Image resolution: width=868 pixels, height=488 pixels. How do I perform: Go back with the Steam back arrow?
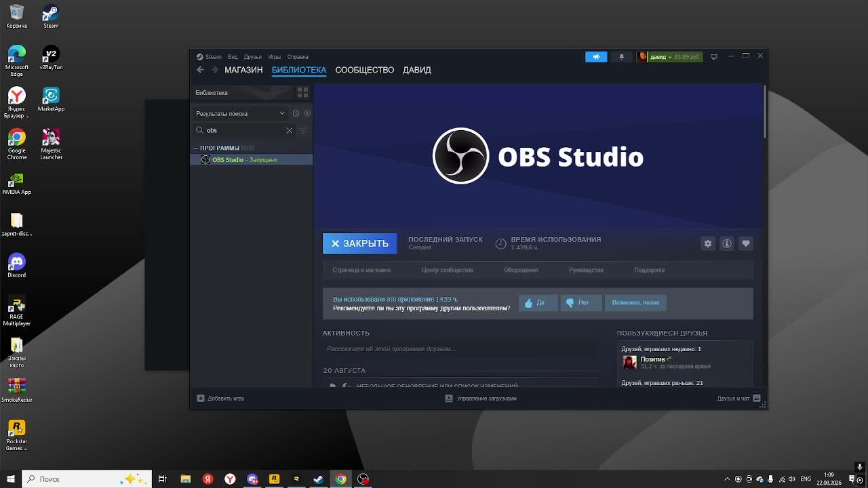200,70
